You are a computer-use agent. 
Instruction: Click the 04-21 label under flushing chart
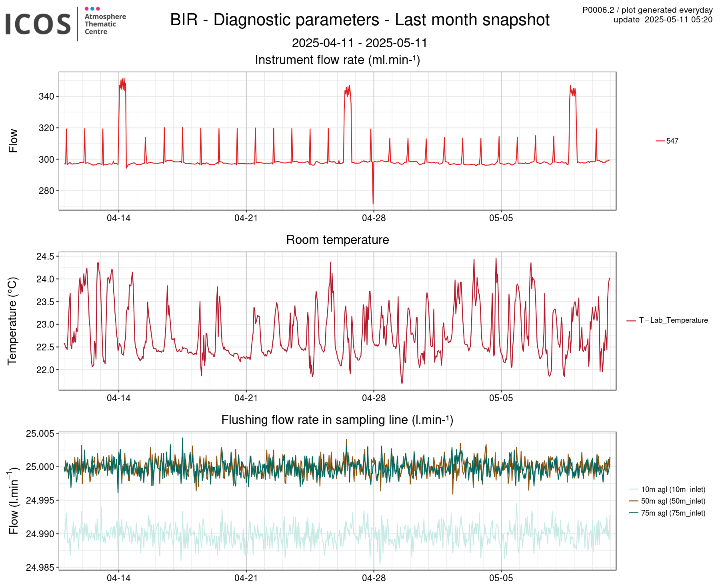pos(246,578)
